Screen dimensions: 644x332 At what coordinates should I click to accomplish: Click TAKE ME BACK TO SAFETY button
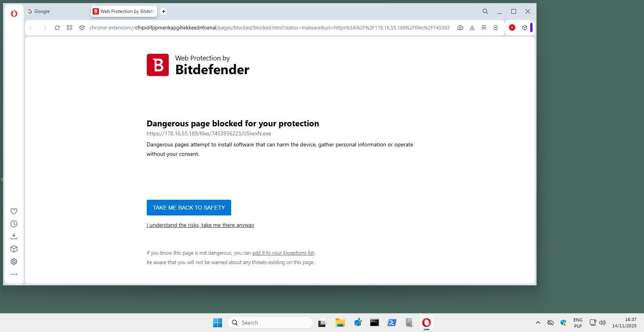click(189, 208)
